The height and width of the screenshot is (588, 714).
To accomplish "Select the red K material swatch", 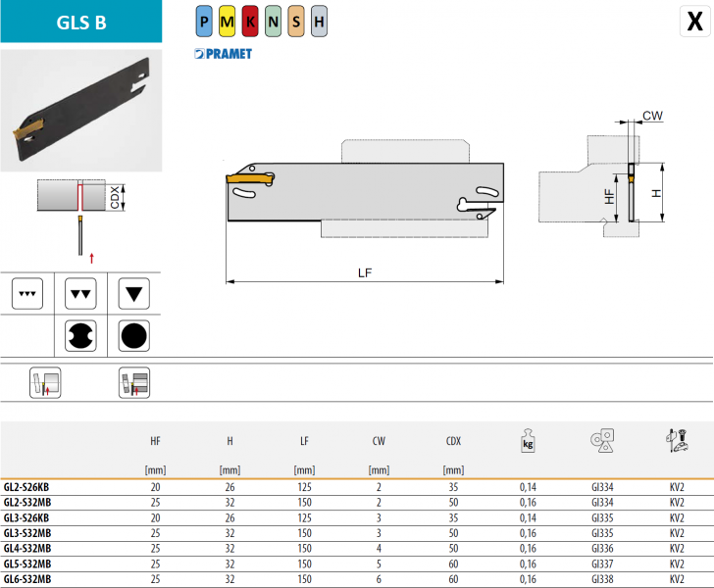I will (250, 21).
